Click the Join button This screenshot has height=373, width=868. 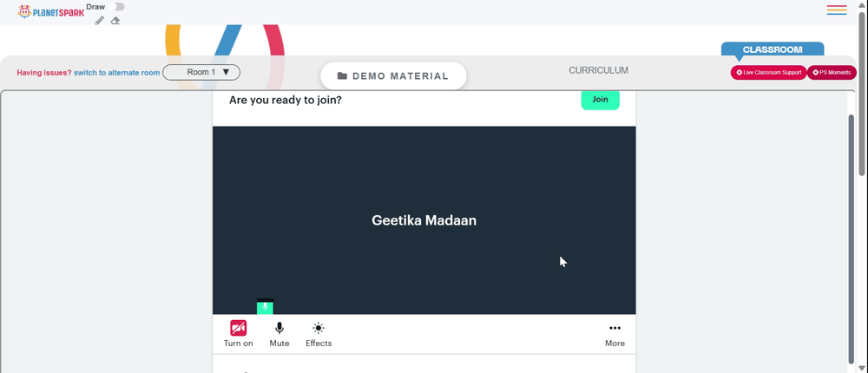click(x=600, y=100)
